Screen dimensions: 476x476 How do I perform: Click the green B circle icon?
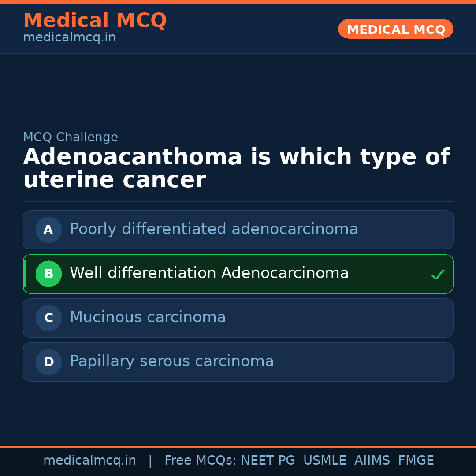coord(48,274)
